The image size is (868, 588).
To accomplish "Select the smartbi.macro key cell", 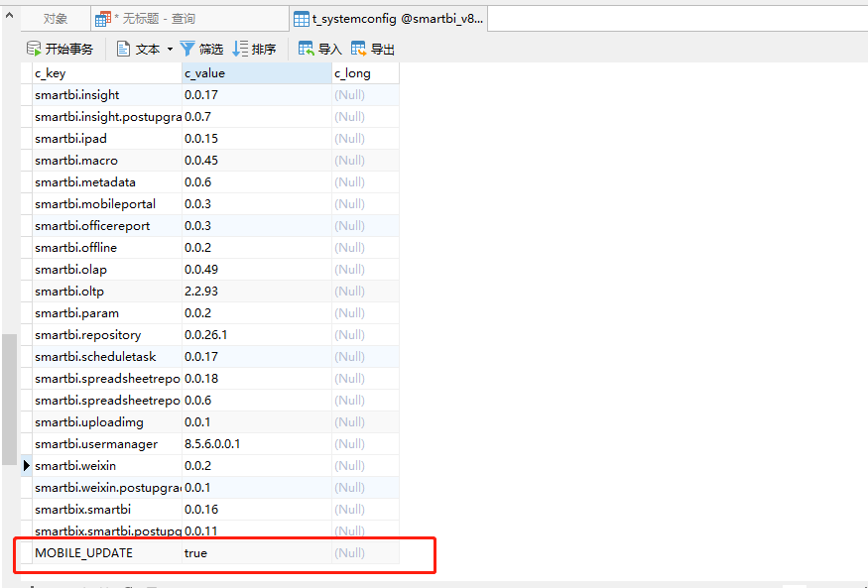I will [107, 161].
